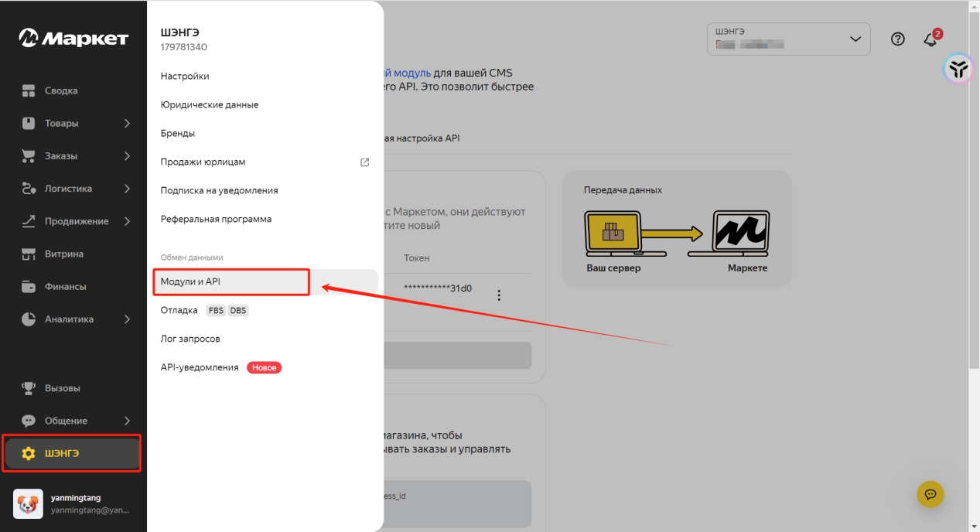Click the Аналитика pie chart icon

(29, 319)
